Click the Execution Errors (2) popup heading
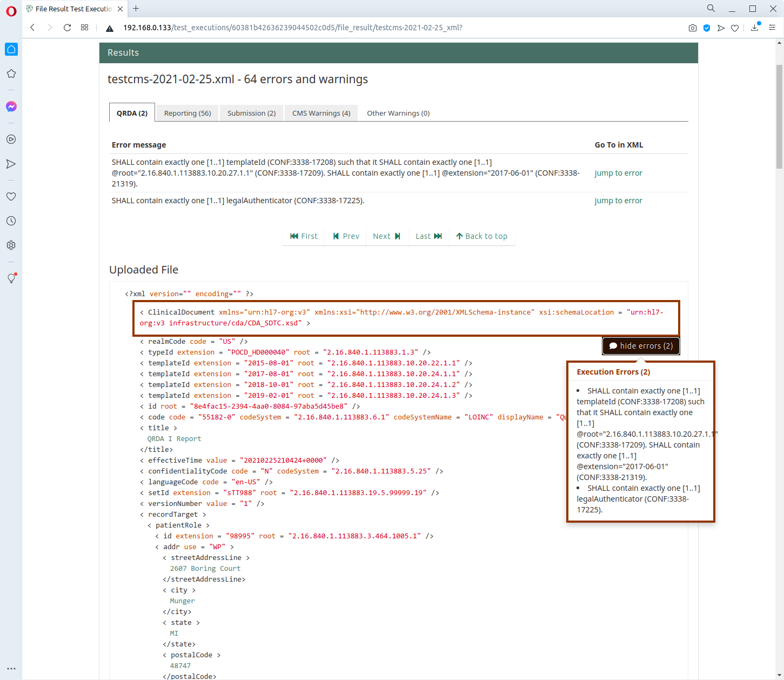 click(x=613, y=372)
